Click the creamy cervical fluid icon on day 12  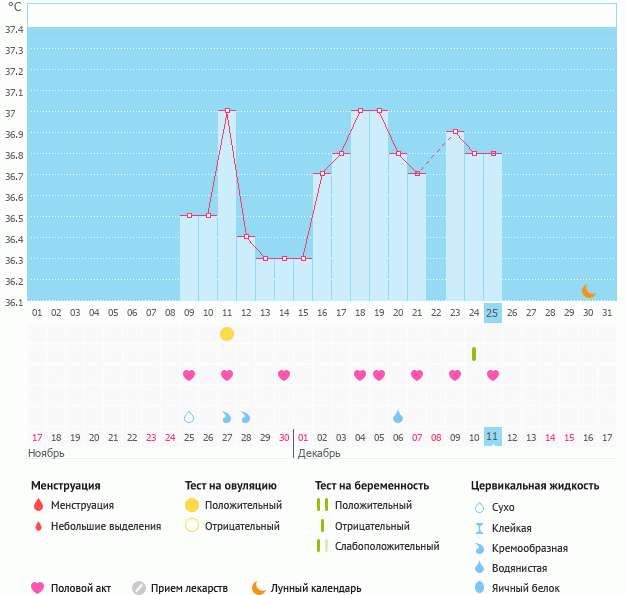[246, 417]
